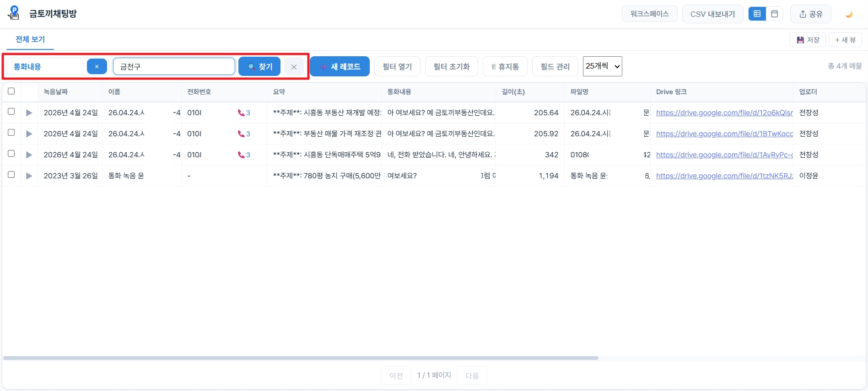Open Drive link ending 12o6kQlsr

(724, 112)
